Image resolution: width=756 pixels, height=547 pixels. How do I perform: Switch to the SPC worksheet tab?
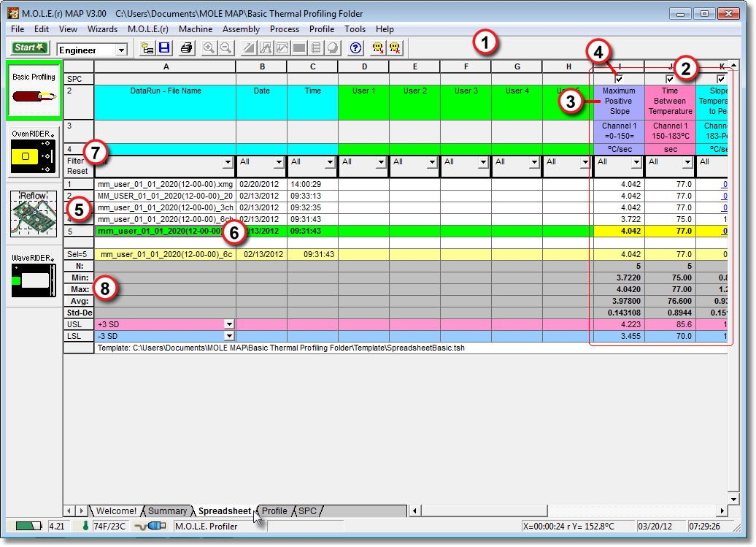pos(308,510)
